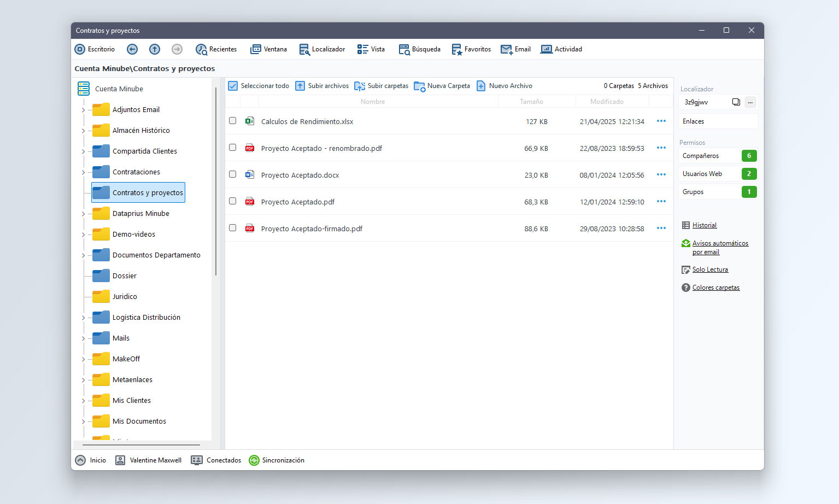Select the MakeOff folder
Screen dimensions: 839x504
(116, 359)
